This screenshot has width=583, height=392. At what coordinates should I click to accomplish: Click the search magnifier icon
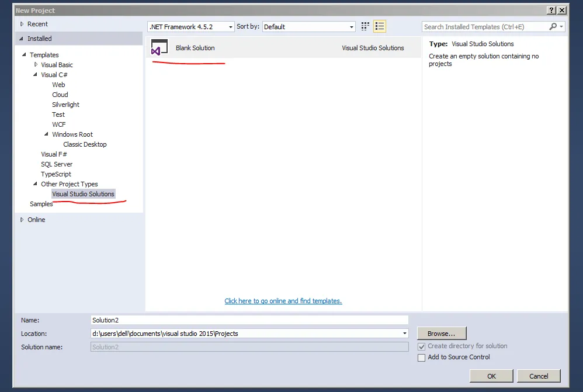(x=553, y=26)
